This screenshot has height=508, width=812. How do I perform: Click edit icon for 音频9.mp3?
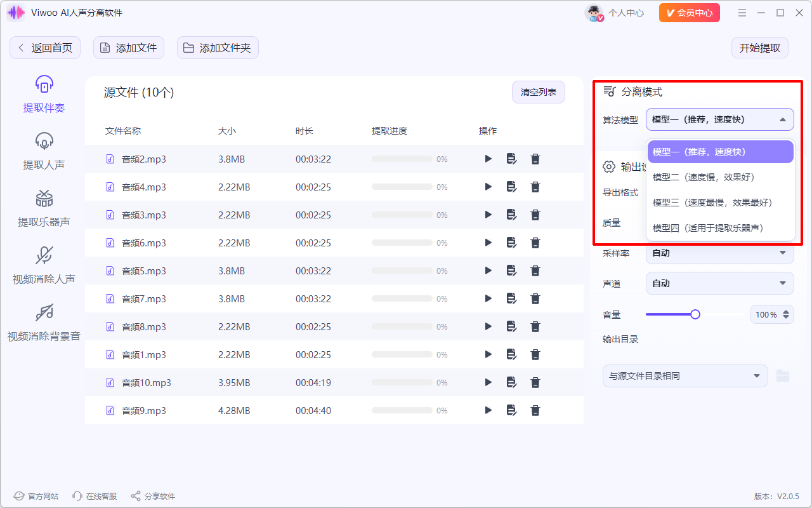pyautogui.click(x=511, y=410)
